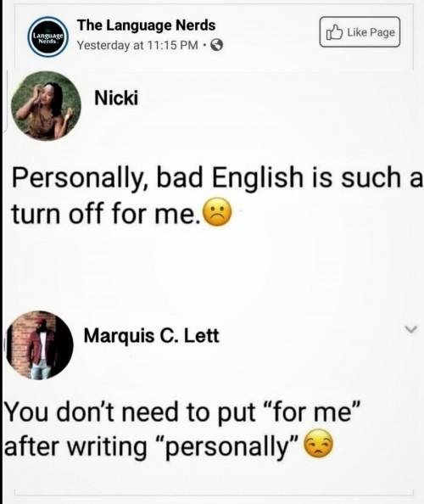Open Nicki's profile name
Screen dimensions: 424x504
point(116,98)
